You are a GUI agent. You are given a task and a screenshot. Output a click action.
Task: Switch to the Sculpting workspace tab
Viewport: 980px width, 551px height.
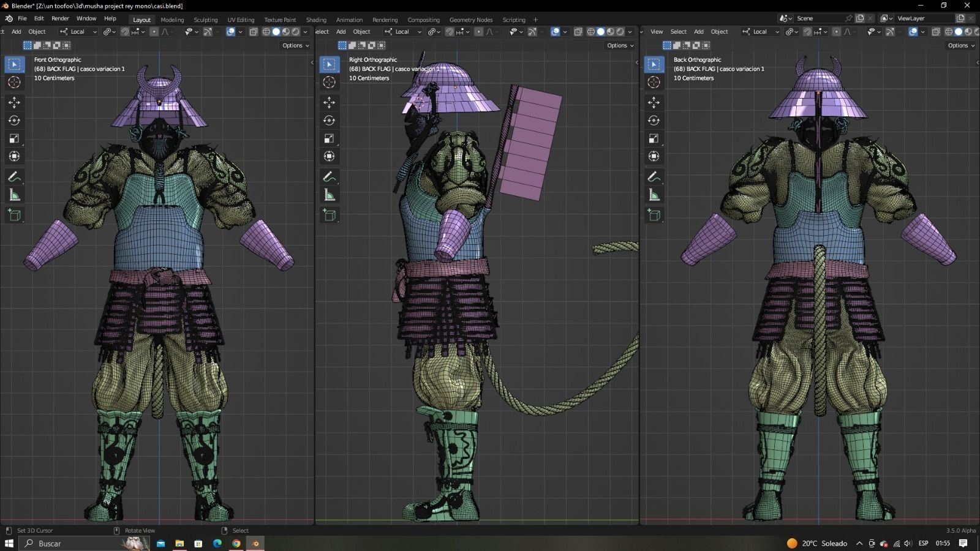(x=205, y=19)
